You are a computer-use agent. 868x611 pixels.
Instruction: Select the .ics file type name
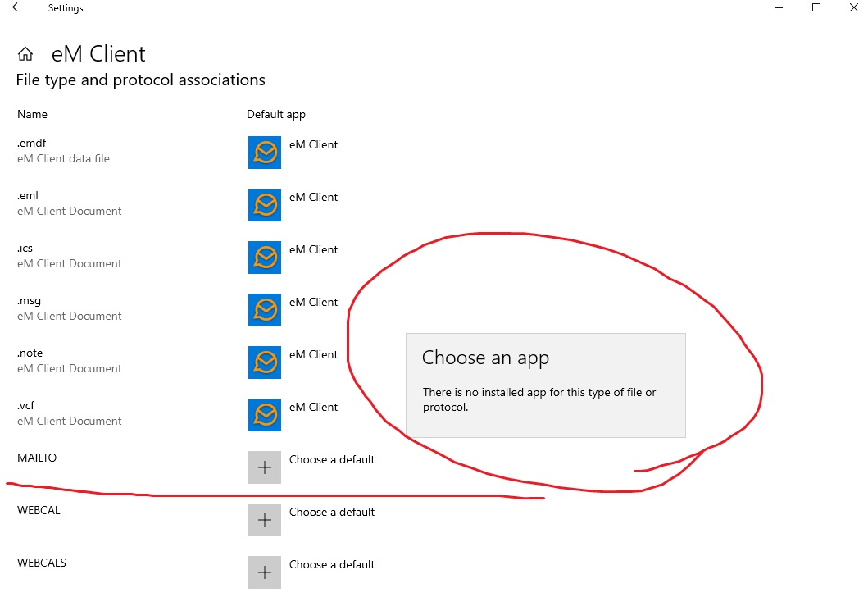(25, 249)
